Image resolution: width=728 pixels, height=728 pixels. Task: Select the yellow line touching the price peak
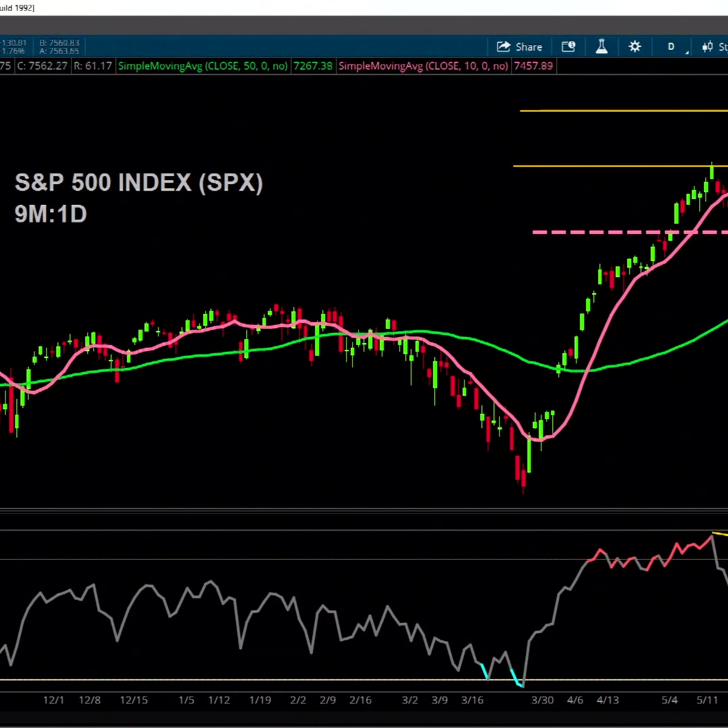point(620,166)
